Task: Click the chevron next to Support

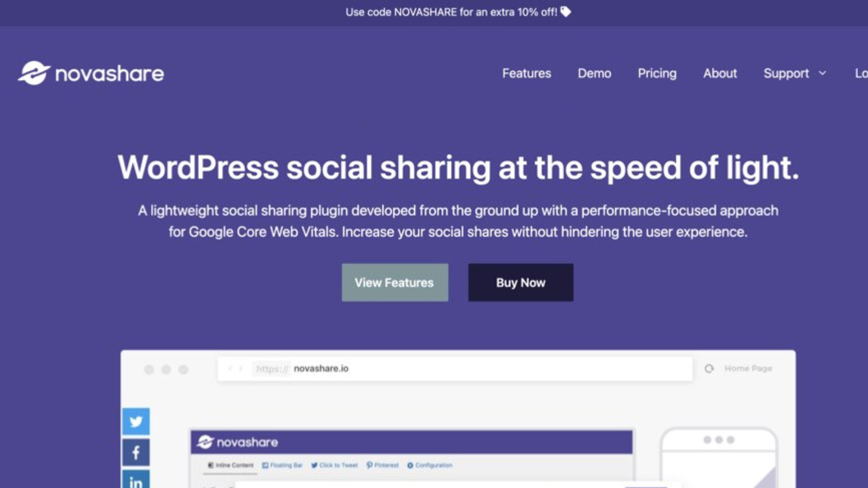Action: (822, 73)
